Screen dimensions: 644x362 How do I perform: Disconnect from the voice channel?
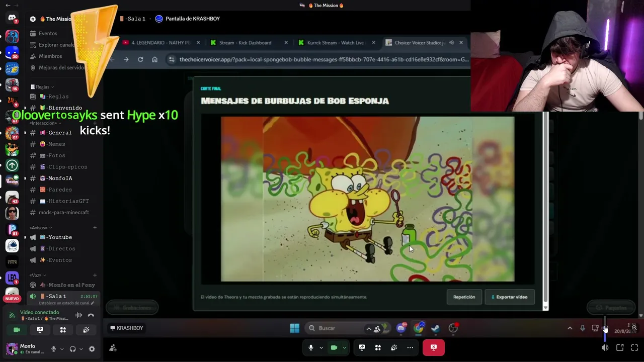(91, 315)
